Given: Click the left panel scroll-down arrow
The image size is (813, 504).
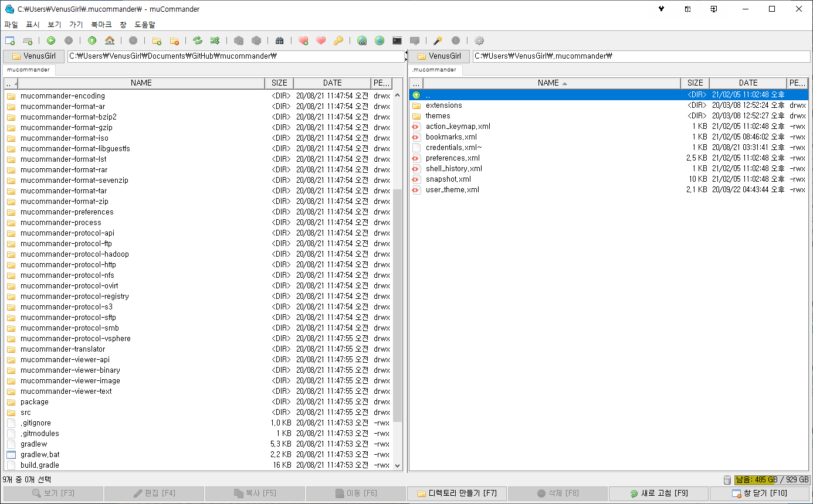Looking at the screenshot, I should (398, 465).
